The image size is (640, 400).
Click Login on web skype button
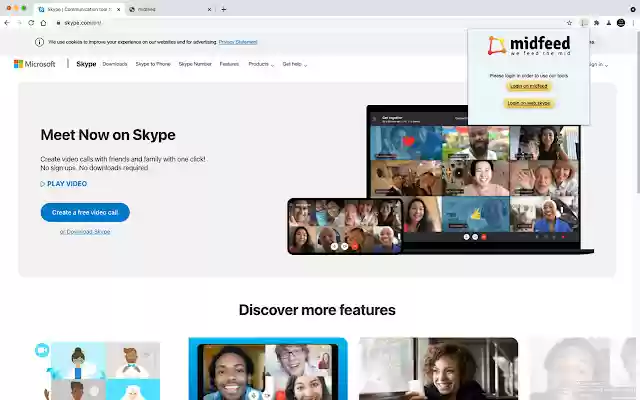click(529, 103)
